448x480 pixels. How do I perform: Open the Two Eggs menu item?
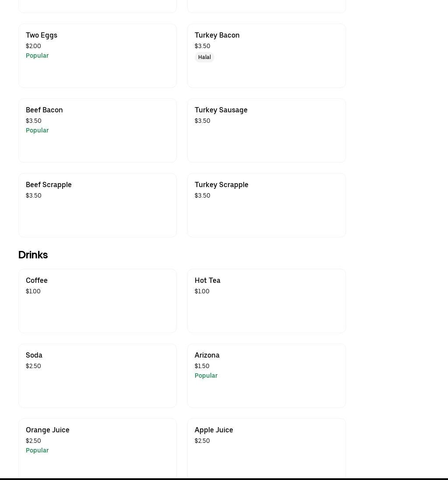98,56
